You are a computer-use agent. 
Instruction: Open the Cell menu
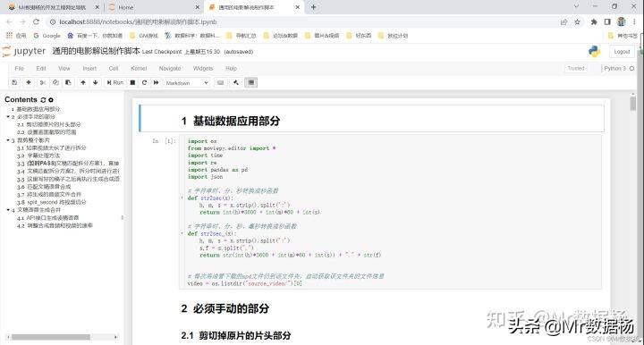tap(114, 69)
